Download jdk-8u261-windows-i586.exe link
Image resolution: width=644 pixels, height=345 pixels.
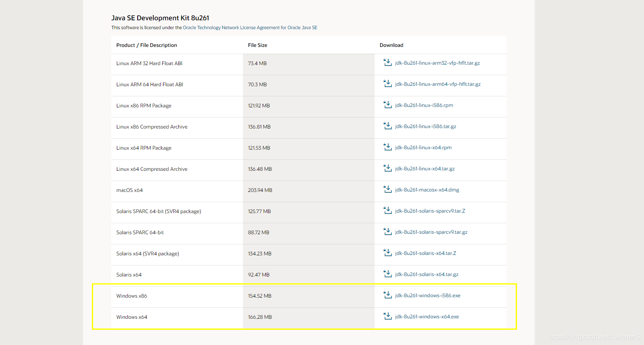428,296
